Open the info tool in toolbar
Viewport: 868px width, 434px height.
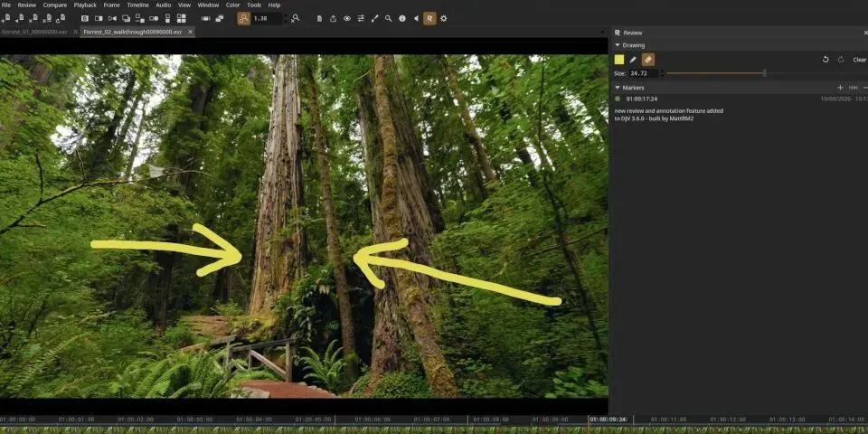tap(401, 18)
